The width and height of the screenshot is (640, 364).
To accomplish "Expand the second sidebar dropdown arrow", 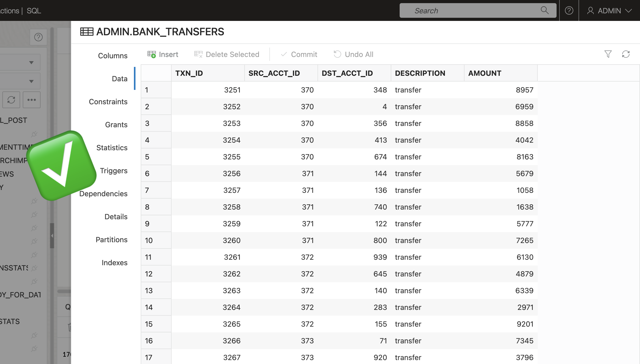I will click(31, 81).
